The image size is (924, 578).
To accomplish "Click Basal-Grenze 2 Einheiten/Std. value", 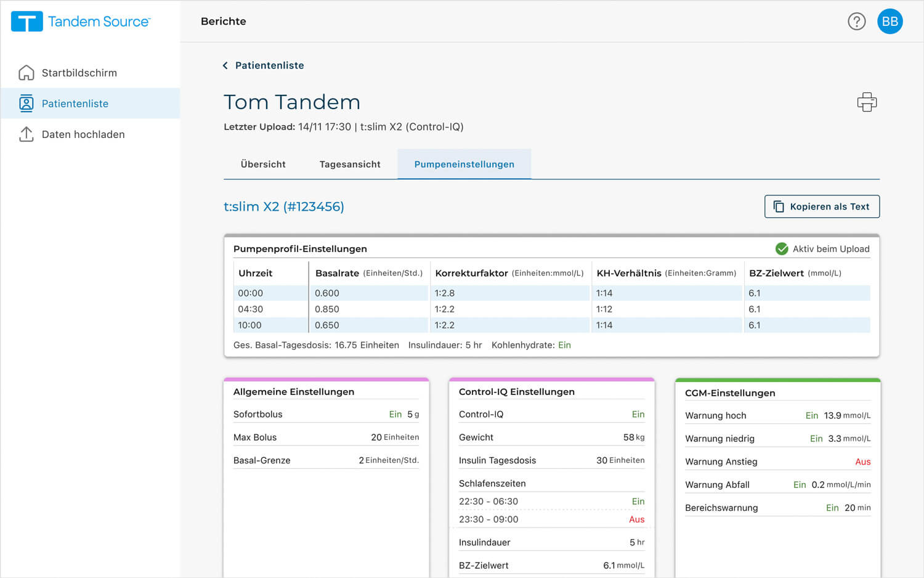I will tap(389, 460).
